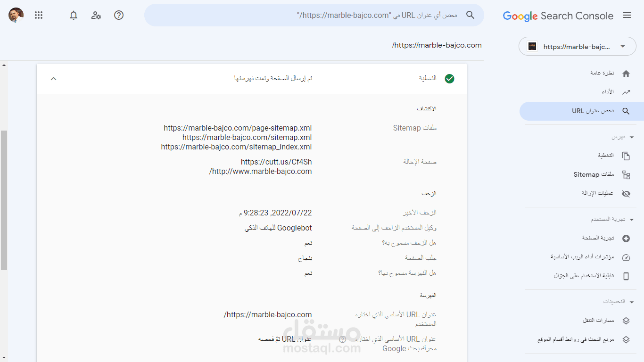Click the بنجاح page fetch value
Screen dimensions: 644x362
(x=305, y=258)
